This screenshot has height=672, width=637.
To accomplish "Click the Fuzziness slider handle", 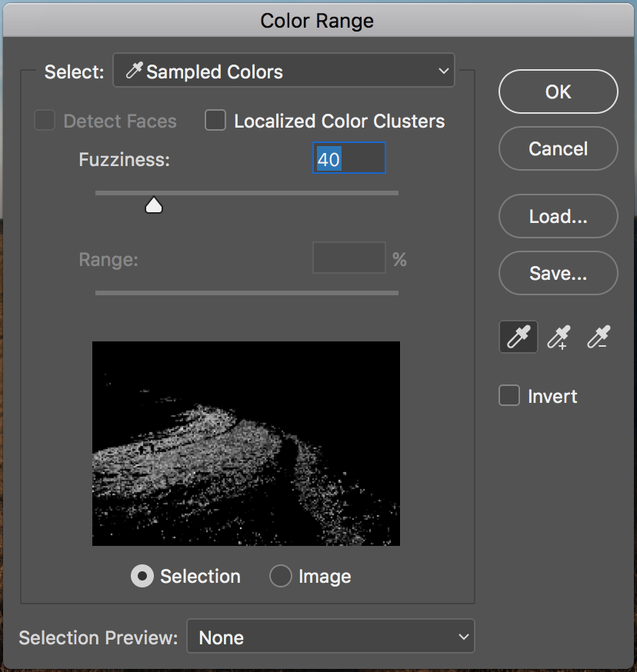I will pyautogui.click(x=154, y=205).
